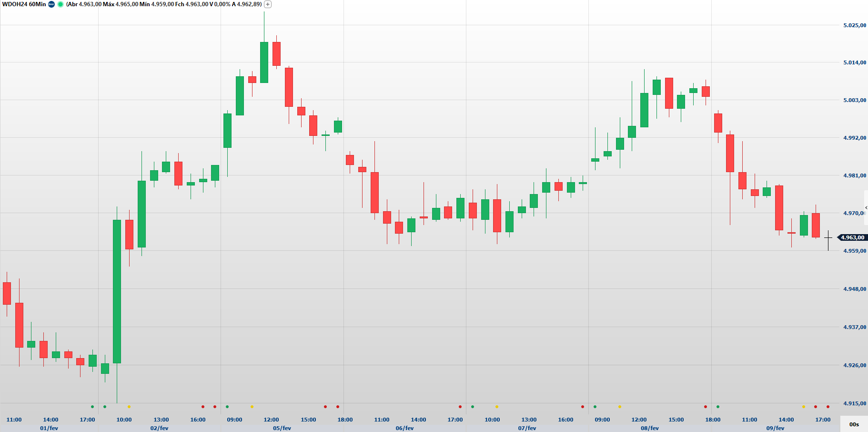Click the 5.025,00 price axis label
The width and height of the screenshot is (868, 432).
coord(855,25)
